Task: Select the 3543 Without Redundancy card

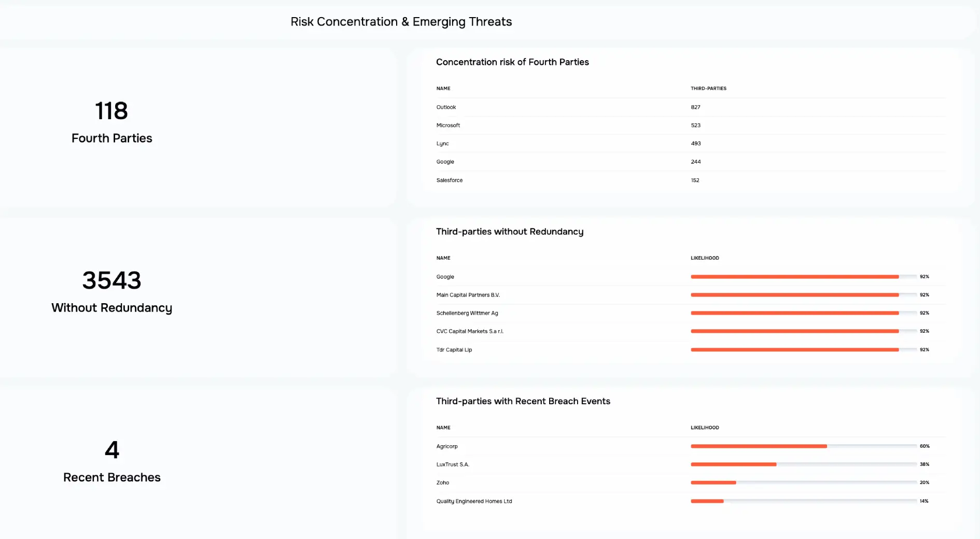Action: coord(112,292)
